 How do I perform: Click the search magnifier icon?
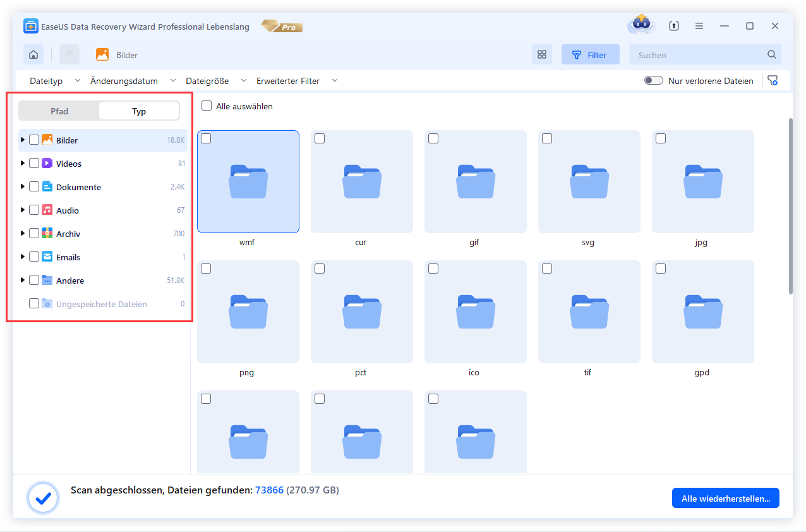pos(771,55)
